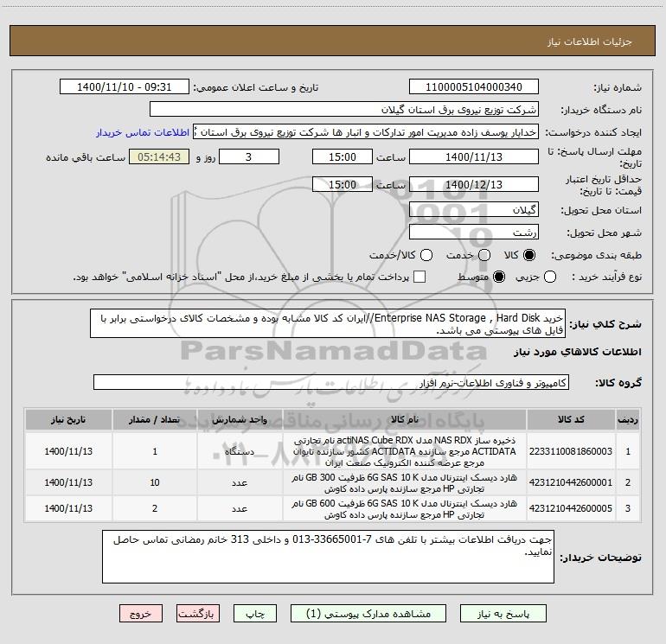
Task: Click the delivery province field گیلان
Action: 474,209
